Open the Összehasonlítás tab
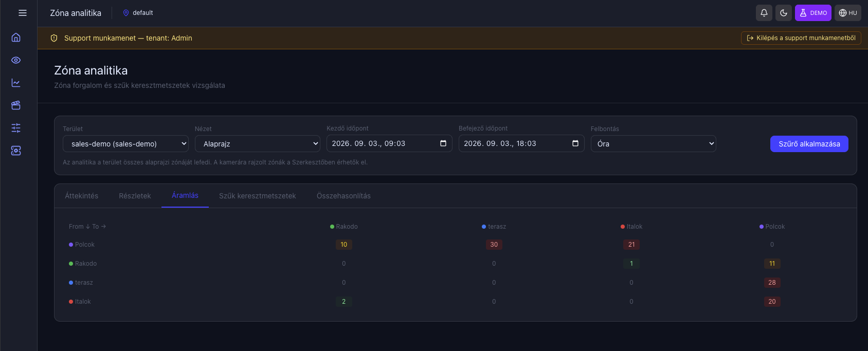868x351 pixels. (343, 196)
